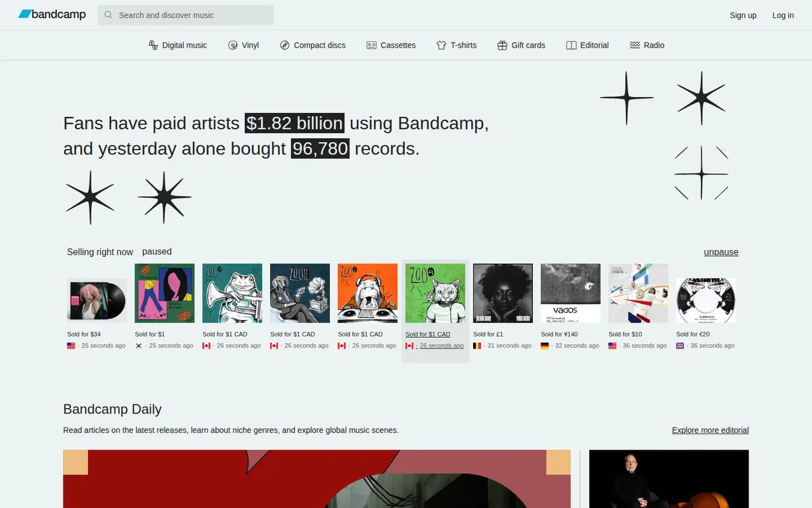Click the German flag beside 32 seconds ago
812x508 pixels.
click(x=545, y=346)
